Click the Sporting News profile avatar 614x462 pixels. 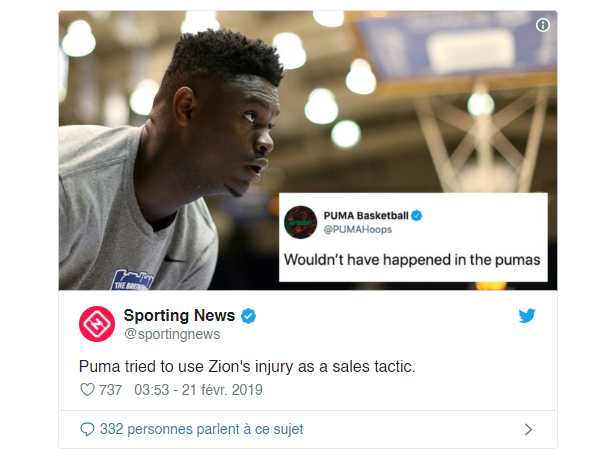[x=97, y=324]
